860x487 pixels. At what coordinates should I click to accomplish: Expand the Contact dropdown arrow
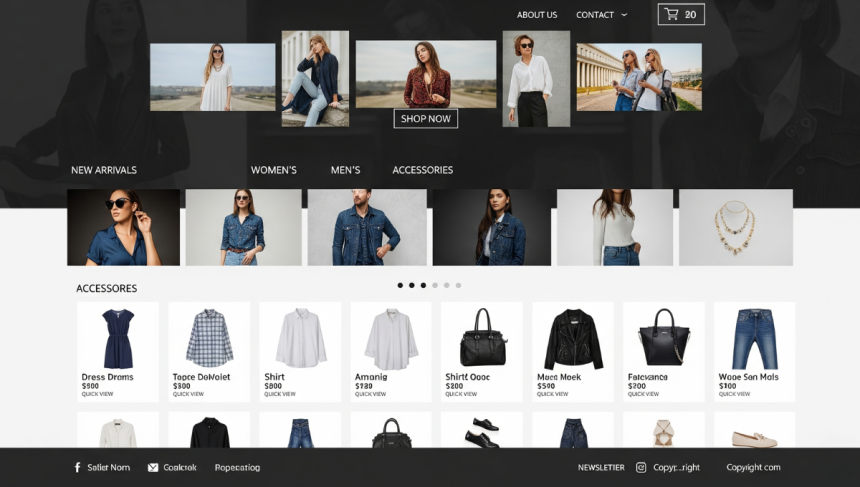[624, 15]
